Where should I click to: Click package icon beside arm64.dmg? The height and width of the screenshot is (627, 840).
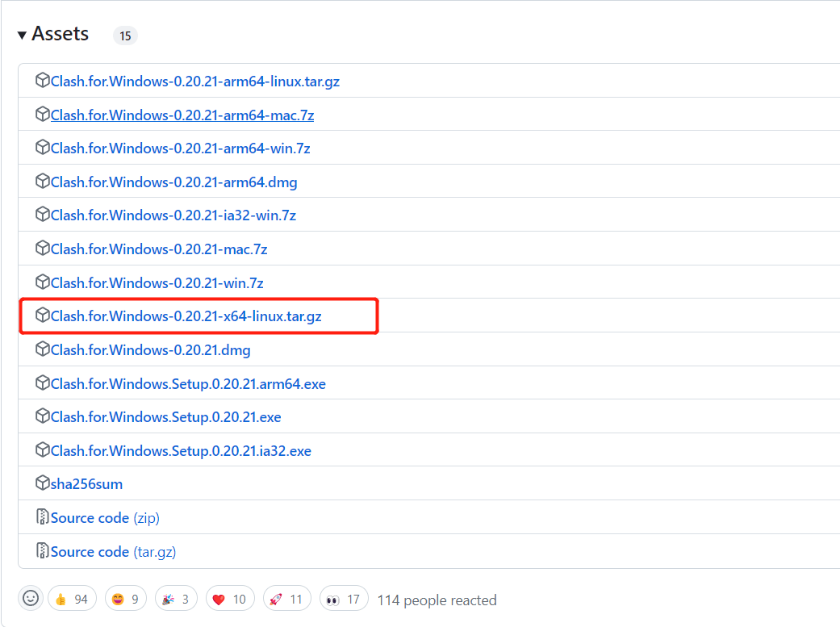point(42,181)
